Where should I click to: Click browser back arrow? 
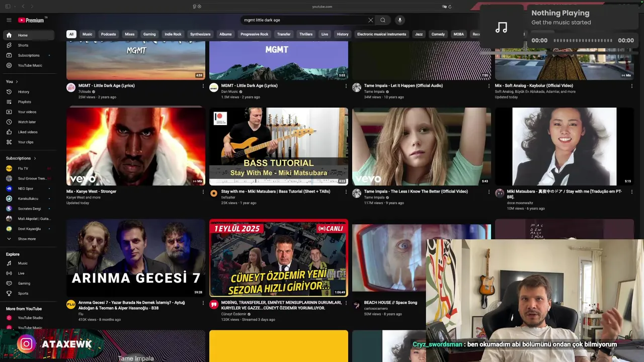pos(23,7)
